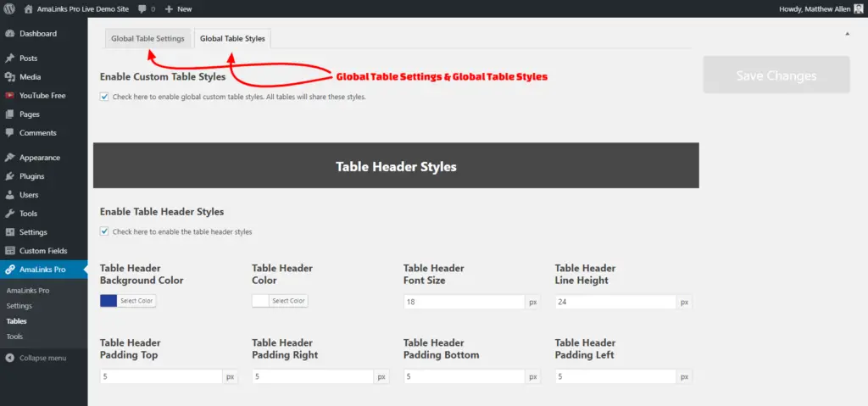
Task: Click the Table Header Styles banner
Action: pyautogui.click(x=396, y=165)
